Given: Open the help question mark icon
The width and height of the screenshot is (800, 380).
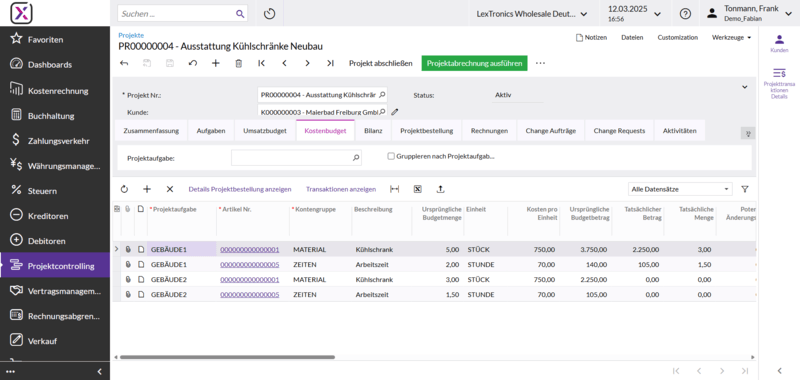Looking at the screenshot, I should click(685, 14).
